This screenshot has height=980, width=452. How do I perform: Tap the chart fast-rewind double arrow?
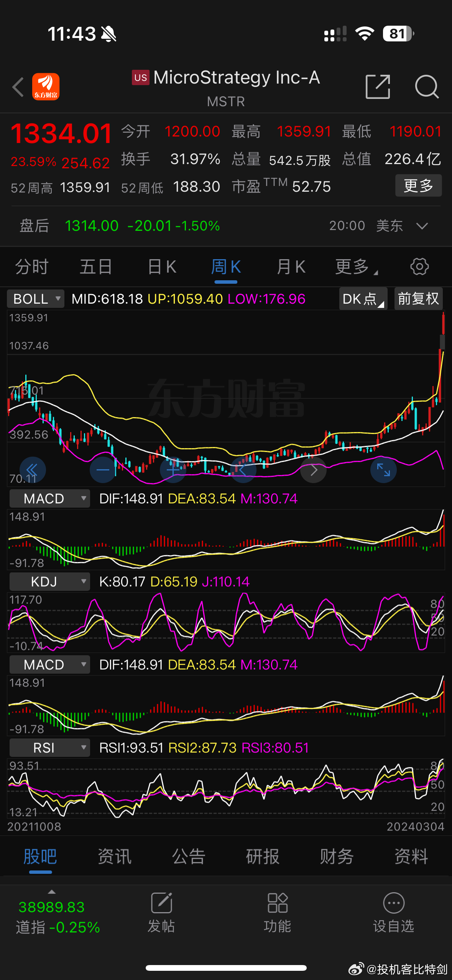(33, 470)
